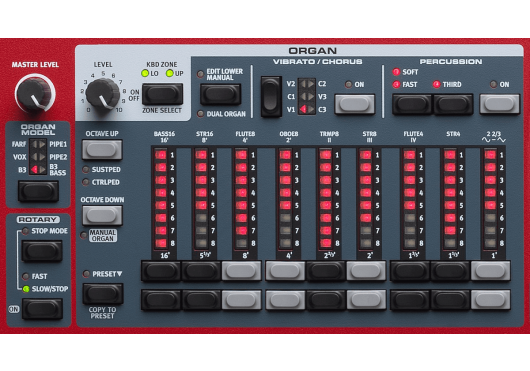530x371 pixels.
Task: Click the OBOE8 drawbar label
Action: (x=289, y=134)
